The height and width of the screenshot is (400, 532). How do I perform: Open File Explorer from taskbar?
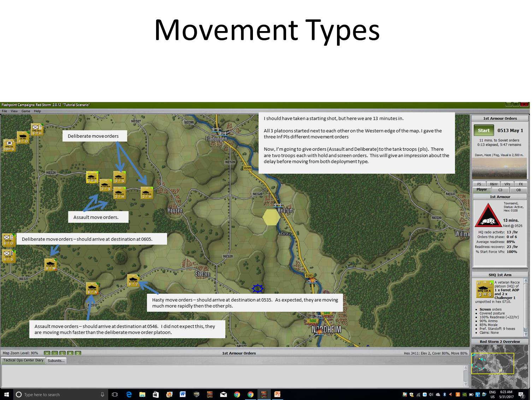coord(142,394)
